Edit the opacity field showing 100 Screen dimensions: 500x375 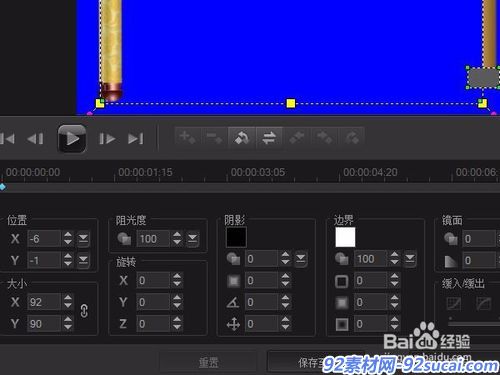(154, 239)
